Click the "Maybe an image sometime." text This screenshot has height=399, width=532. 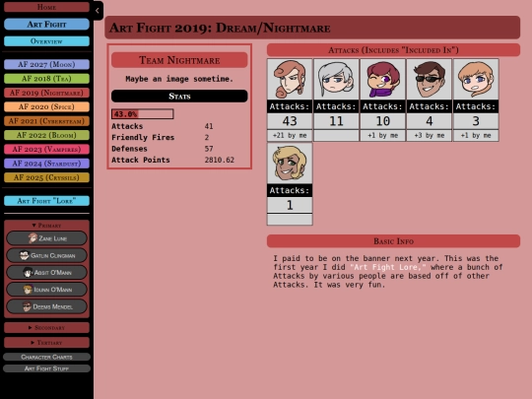point(179,79)
